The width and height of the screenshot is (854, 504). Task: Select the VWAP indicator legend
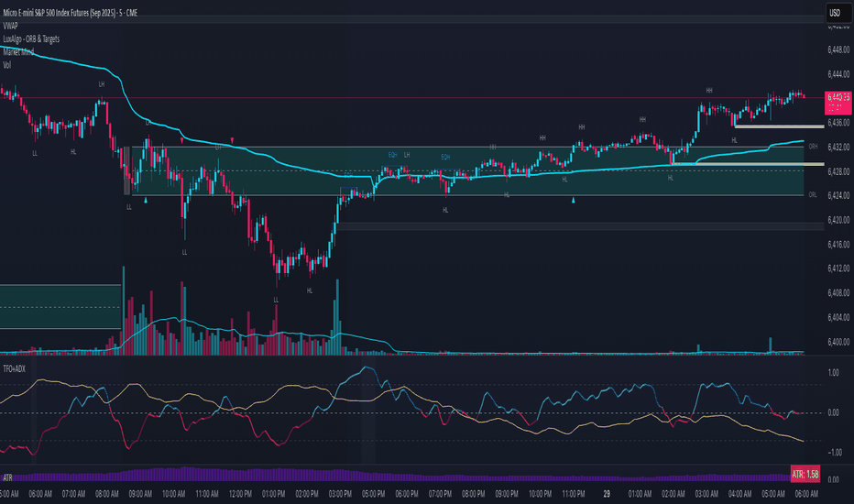(10, 26)
